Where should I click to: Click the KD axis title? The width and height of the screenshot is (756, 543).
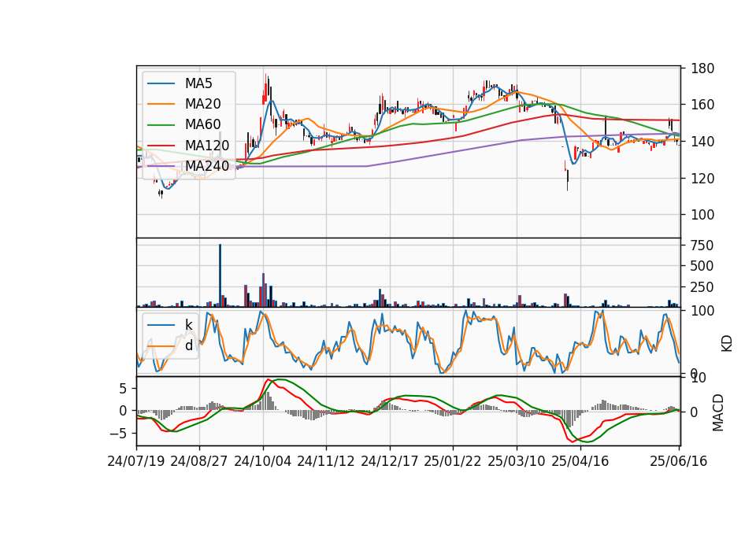coord(727,344)
